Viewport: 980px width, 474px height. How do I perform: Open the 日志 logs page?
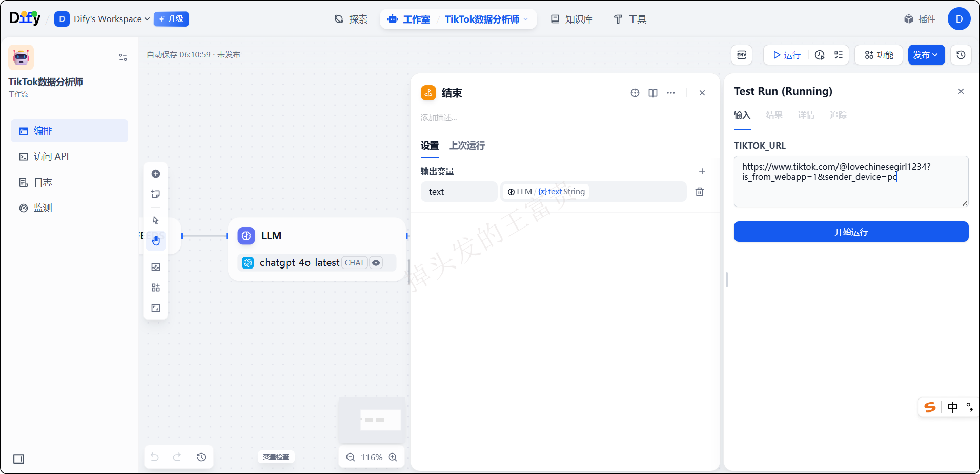coord(69,182)
